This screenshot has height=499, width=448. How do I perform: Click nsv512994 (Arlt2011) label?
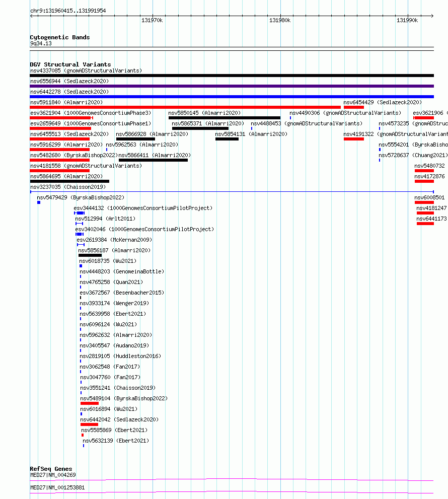click(105, 219)
